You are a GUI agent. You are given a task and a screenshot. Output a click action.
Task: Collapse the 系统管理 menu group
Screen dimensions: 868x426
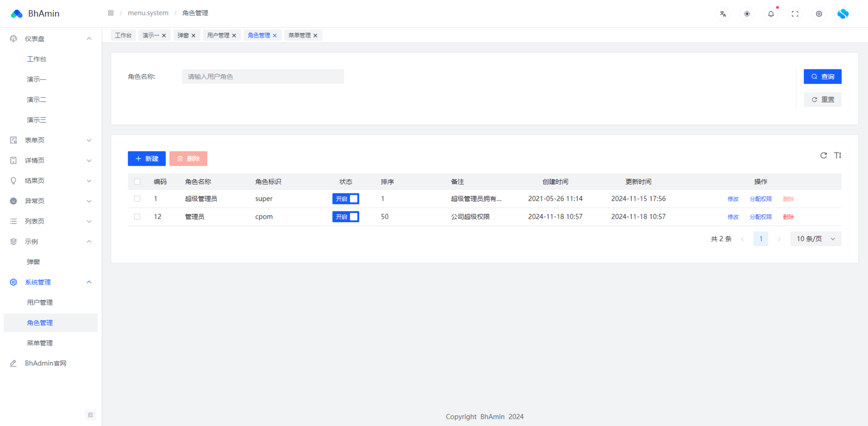tap(89, 282)
